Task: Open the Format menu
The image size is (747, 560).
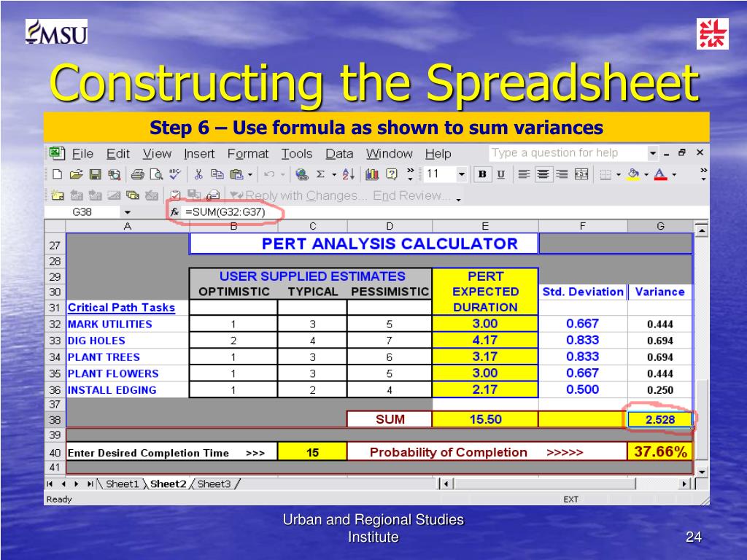Action: (248, 154)
